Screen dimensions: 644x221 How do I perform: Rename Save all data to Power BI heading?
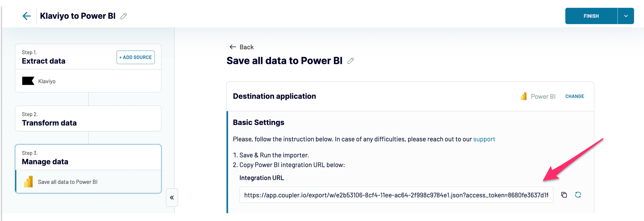[x=351, y=61]
